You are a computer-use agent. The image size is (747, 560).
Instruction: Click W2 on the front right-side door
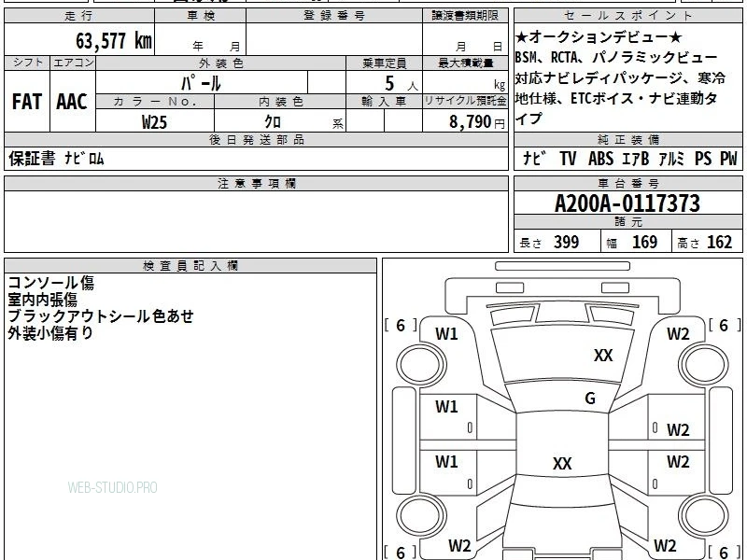tap(678, 430)
